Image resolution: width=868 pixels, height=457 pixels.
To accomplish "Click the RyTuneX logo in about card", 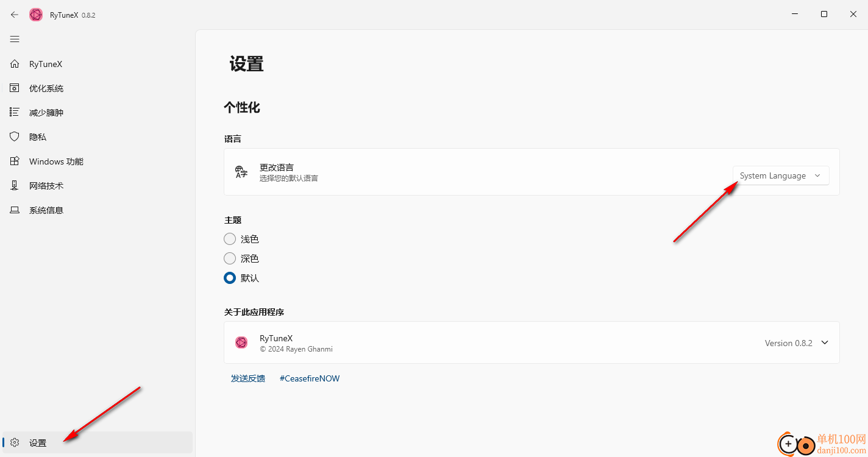I will point(241,342).
